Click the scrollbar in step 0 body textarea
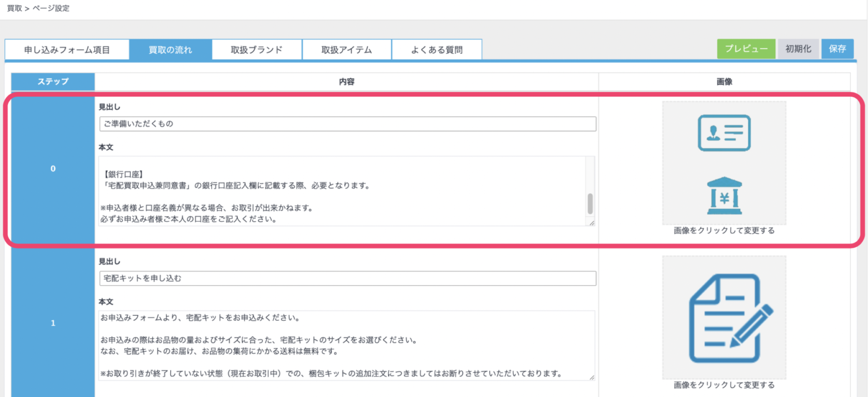868x397 pixels. pyautogui.click(x=590, y=203)
